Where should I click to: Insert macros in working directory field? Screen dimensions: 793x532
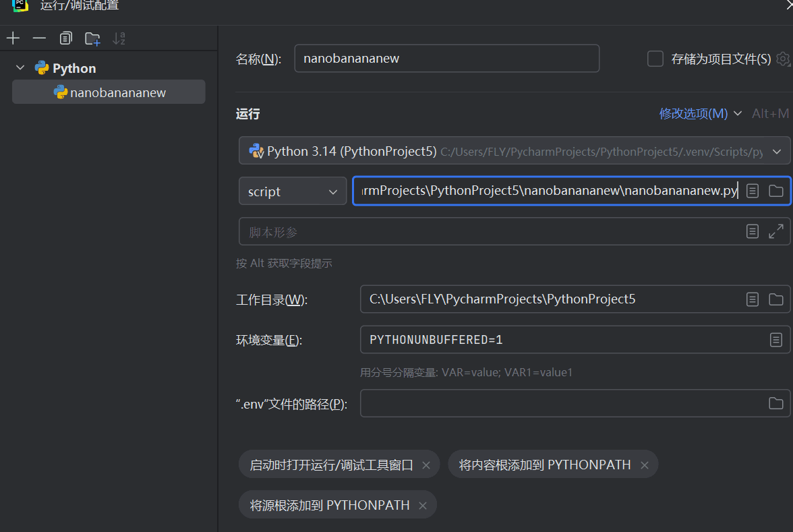[753, 299]
